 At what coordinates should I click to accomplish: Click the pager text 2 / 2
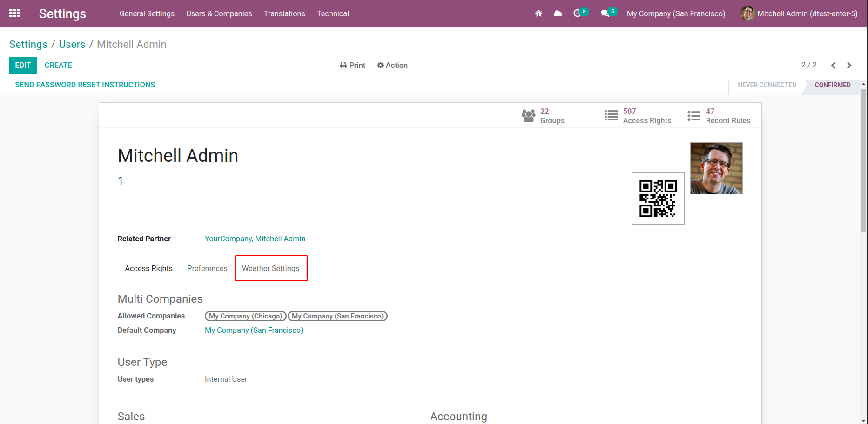(809, 65)
